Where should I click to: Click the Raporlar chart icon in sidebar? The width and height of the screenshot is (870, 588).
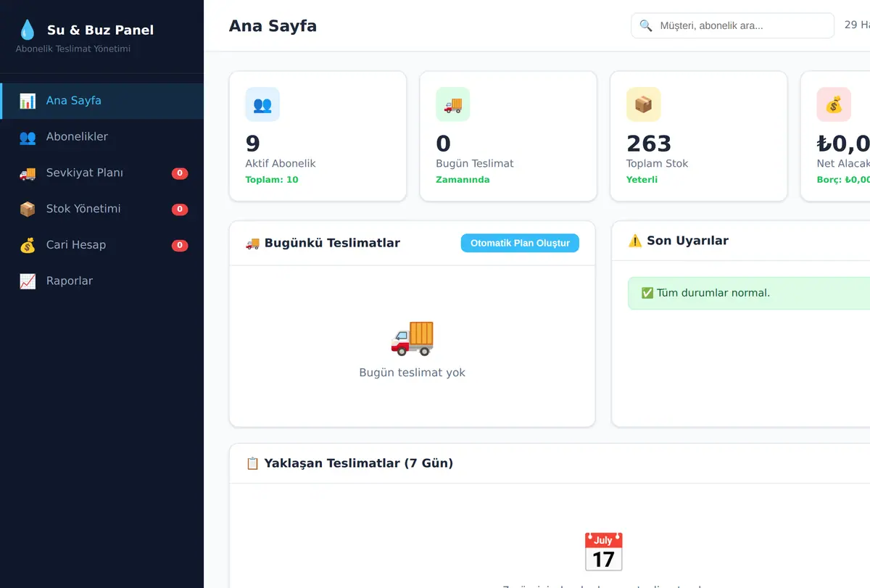[28, 281]
